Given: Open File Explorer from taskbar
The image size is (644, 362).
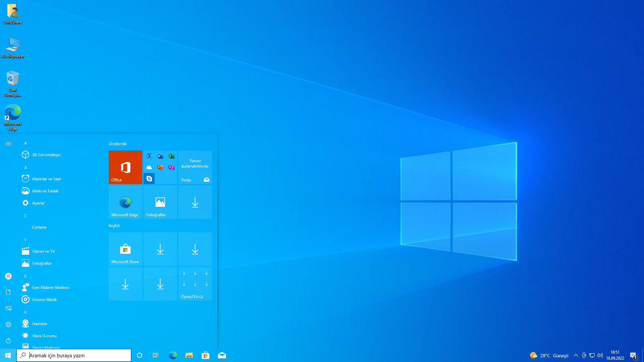Looking at the screenshot, I should tap(189, 355).
